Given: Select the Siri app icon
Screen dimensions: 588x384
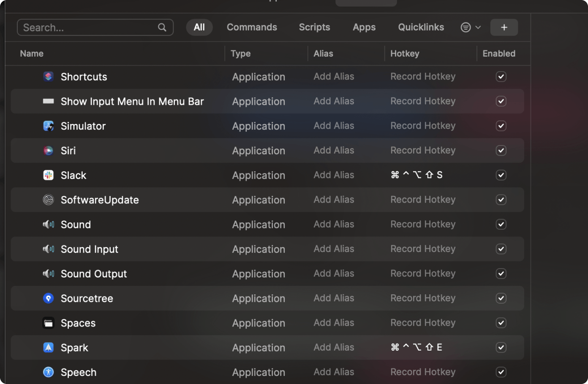Looking at the screenshot, I should click(49, 151).
